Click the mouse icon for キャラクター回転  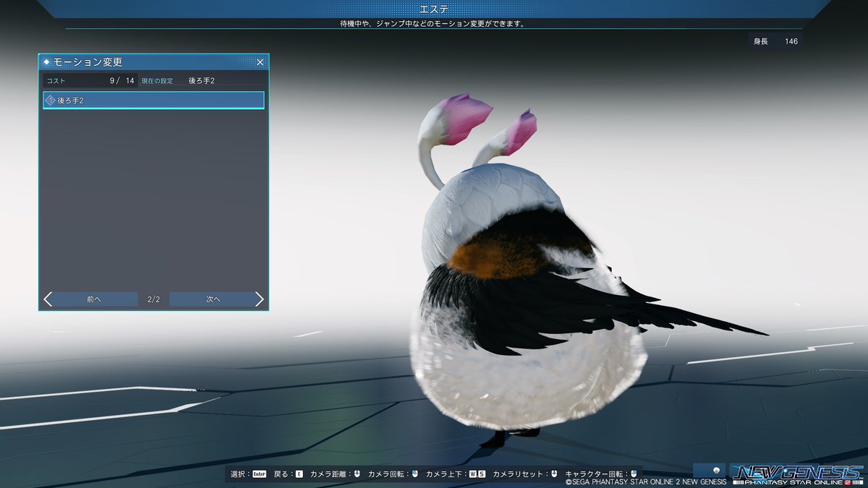click(634, 474)
